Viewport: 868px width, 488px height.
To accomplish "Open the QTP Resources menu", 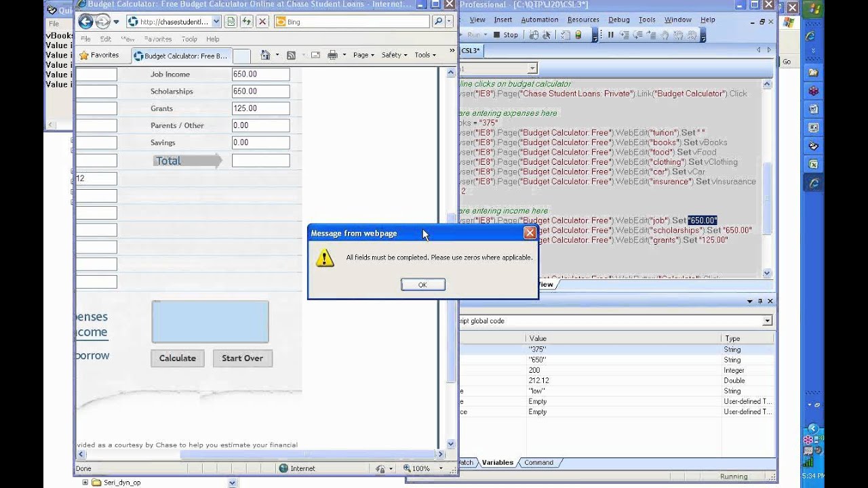I will click(583, 20).
